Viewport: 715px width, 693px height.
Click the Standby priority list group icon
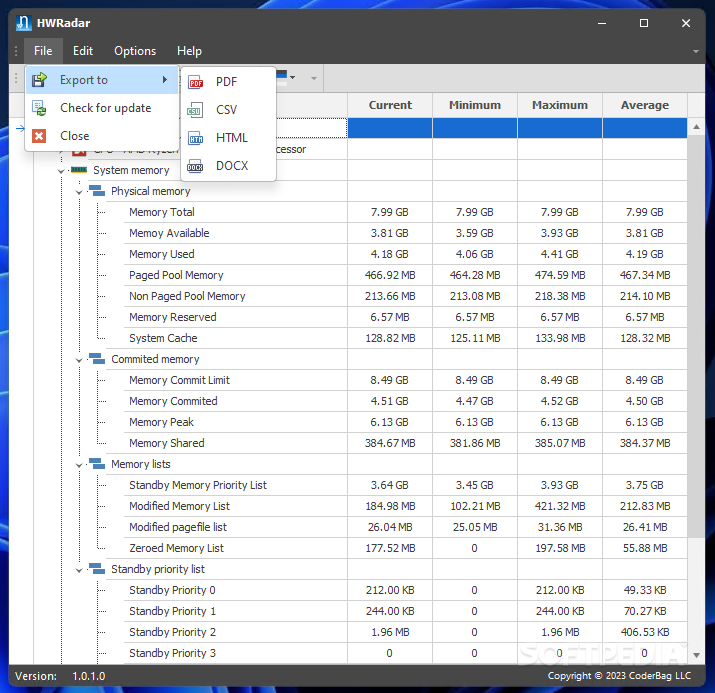(x=97, y=569)
